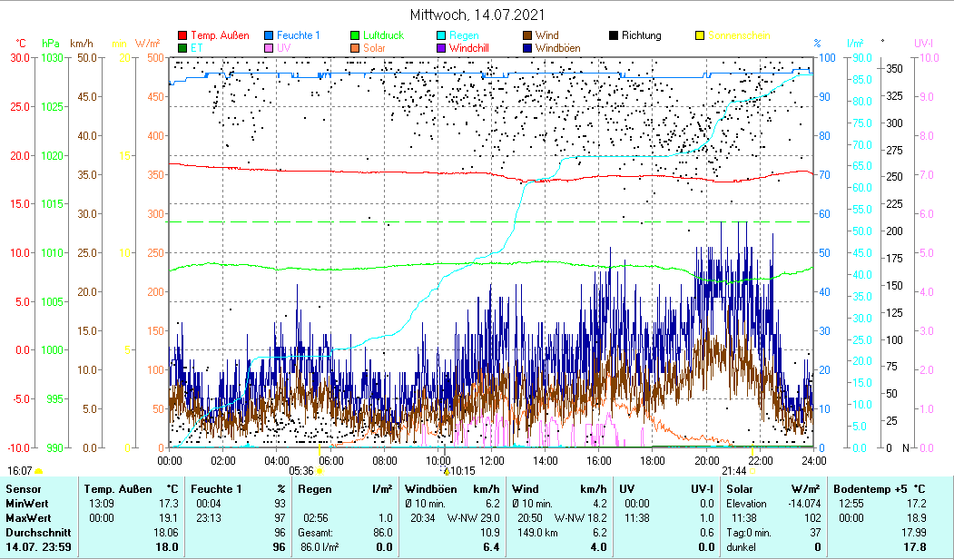Click the red Temp. Außen legend square
The width and height of the screenshot is (954, 560).
coord(182,36)
